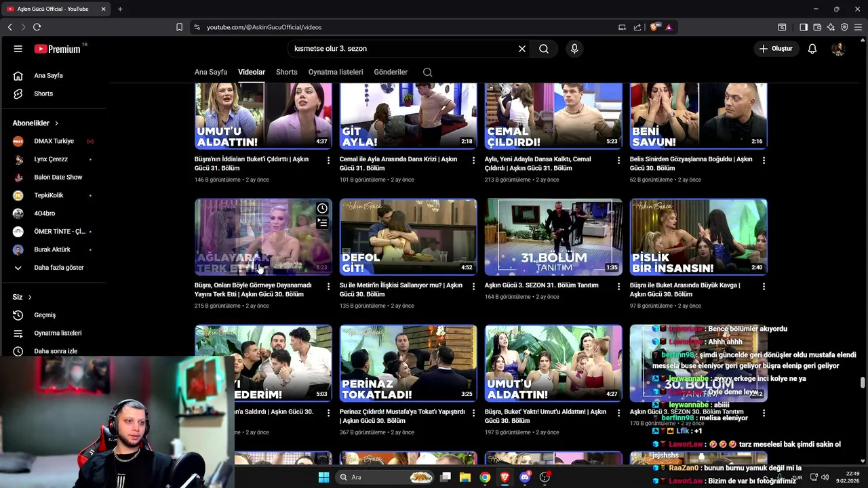The height and width of the screenshot is (488, 868).
Task: Switch to the Oynatma listeleri channel tab
Action: point(336,72)
